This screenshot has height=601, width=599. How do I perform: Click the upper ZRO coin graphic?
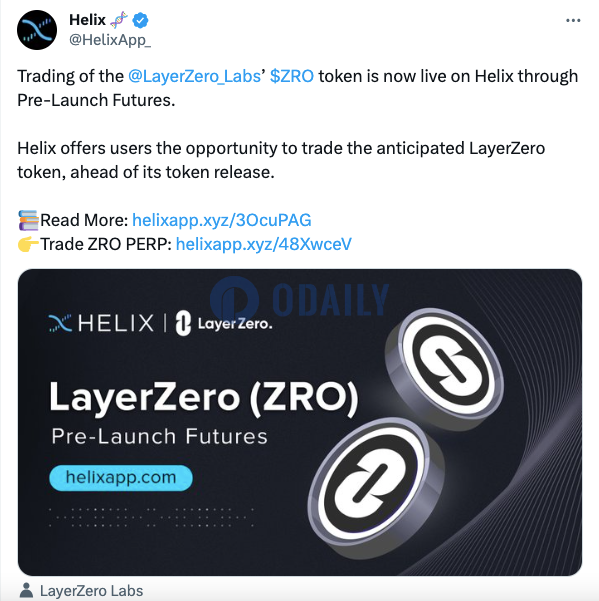[x=445, y=368]
